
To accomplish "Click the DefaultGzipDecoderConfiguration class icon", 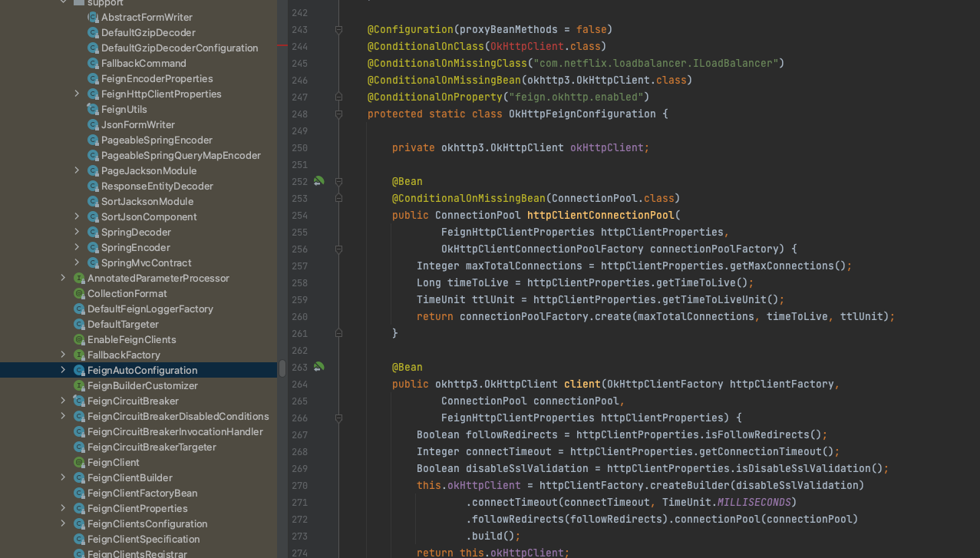I will 93,48.
